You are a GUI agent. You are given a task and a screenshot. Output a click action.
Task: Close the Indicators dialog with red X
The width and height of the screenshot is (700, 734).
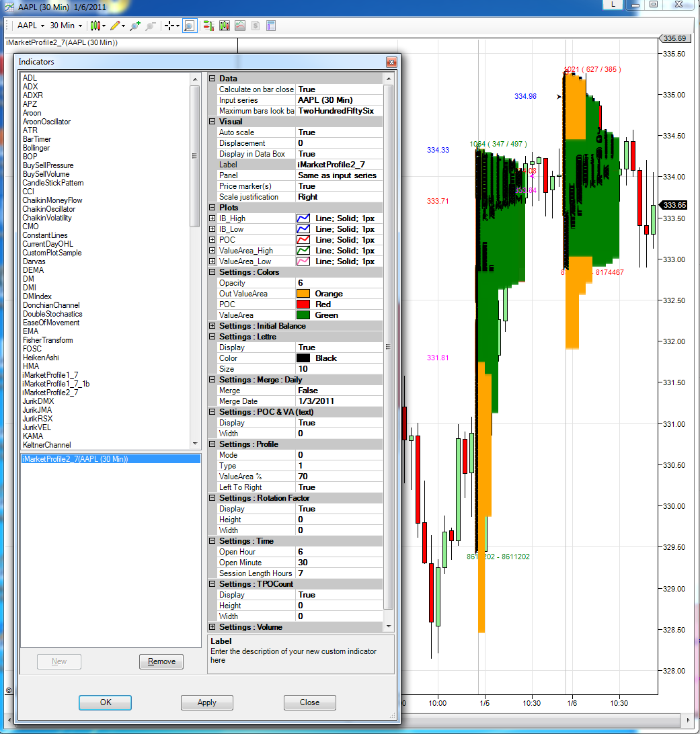pos(391,62)
